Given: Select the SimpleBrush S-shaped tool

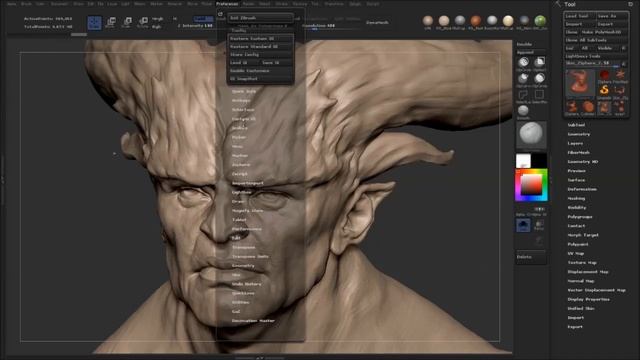Looking at the screenshot, I should click(x=604, y=90).
